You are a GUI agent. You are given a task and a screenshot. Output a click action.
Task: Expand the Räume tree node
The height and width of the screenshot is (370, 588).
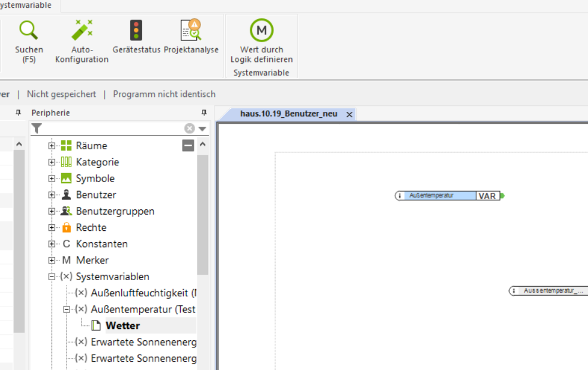pyautogui.click(x=52, y=146)
